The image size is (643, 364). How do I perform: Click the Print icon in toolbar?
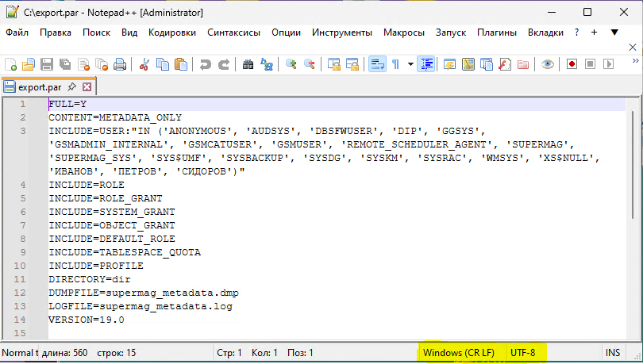point(120,64)
